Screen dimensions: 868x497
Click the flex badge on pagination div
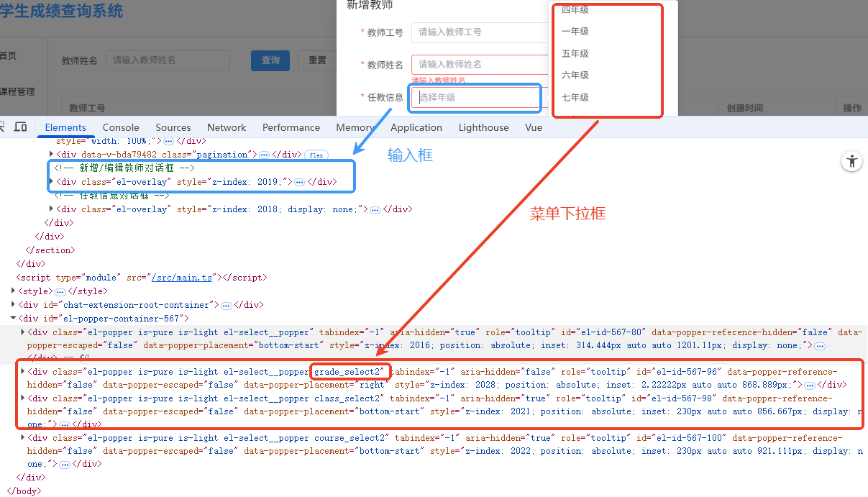316,155
